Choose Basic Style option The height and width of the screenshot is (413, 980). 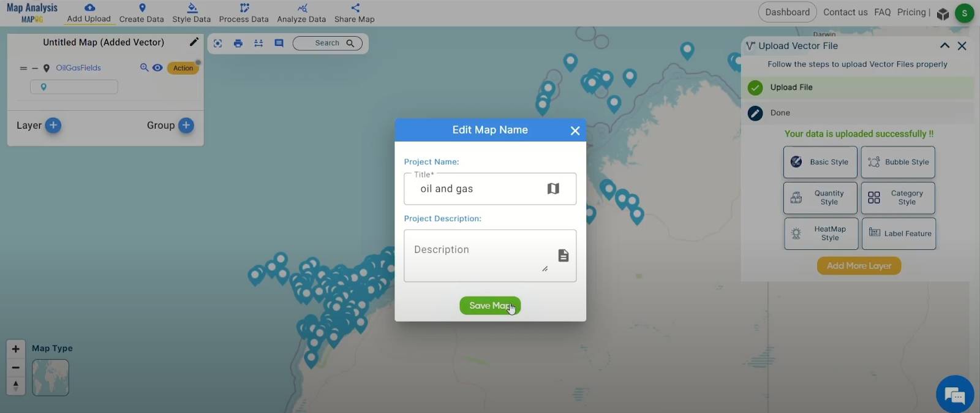820,162
